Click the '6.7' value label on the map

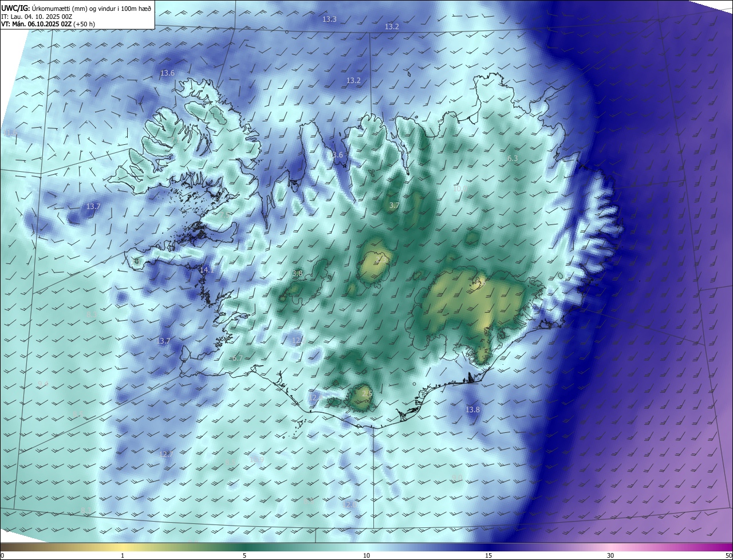pos(237,358)
